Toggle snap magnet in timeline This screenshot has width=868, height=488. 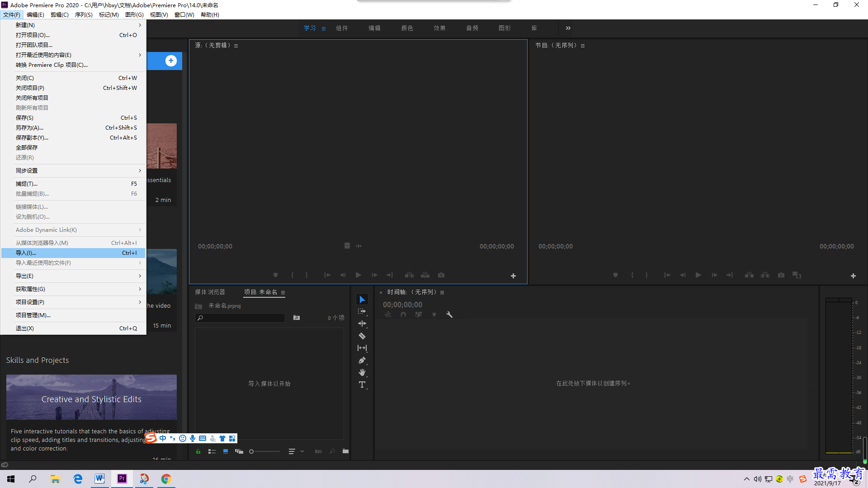(x=403, y=314)
